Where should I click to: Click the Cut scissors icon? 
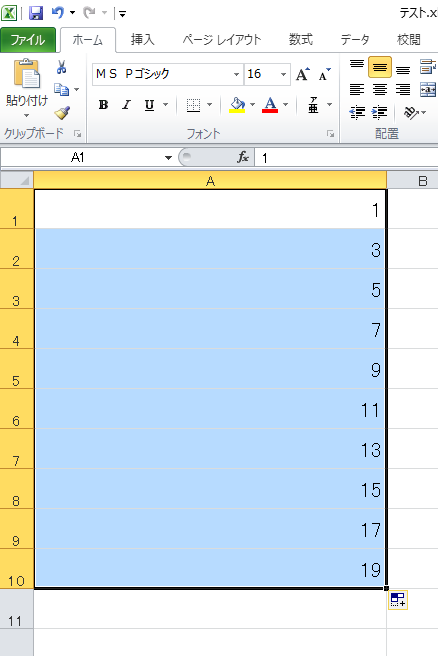point(61,67)
